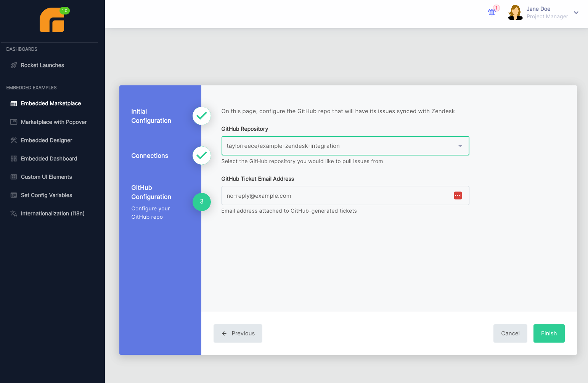Image resolution: width=588 pixels, height=383 pixels.
Task: Click the LastPass icon in email field
Action: [458, 195]
